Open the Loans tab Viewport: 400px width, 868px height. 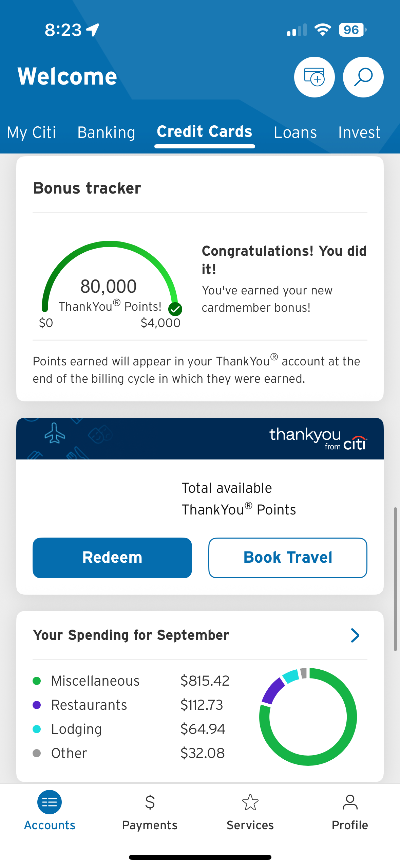(x=295, y=132)
